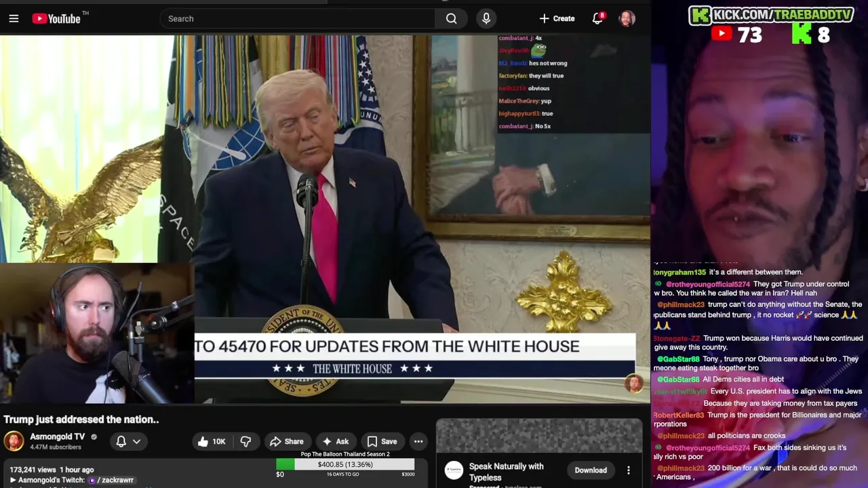The image size is (868, 488).
Task: Click the Typeless ad banner image
Action: click(539, 436)
